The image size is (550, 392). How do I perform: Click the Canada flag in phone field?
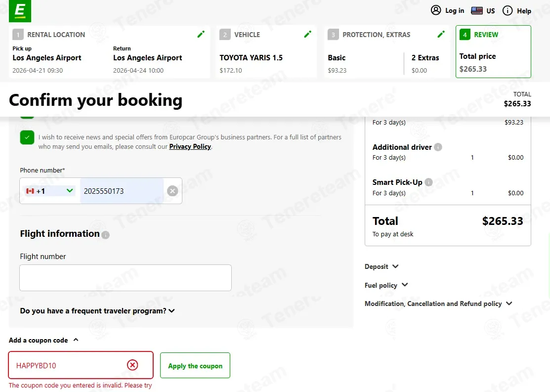point(30,191)
